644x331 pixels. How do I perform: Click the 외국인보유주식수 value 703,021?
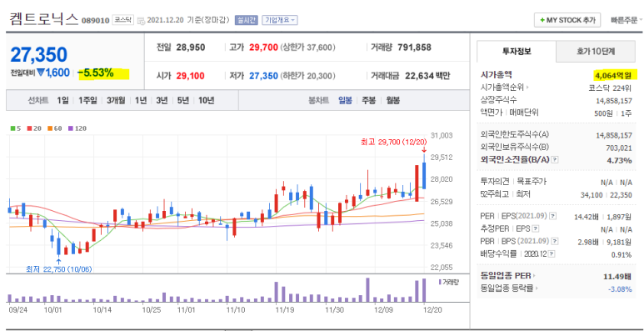(x=619, y=148)
